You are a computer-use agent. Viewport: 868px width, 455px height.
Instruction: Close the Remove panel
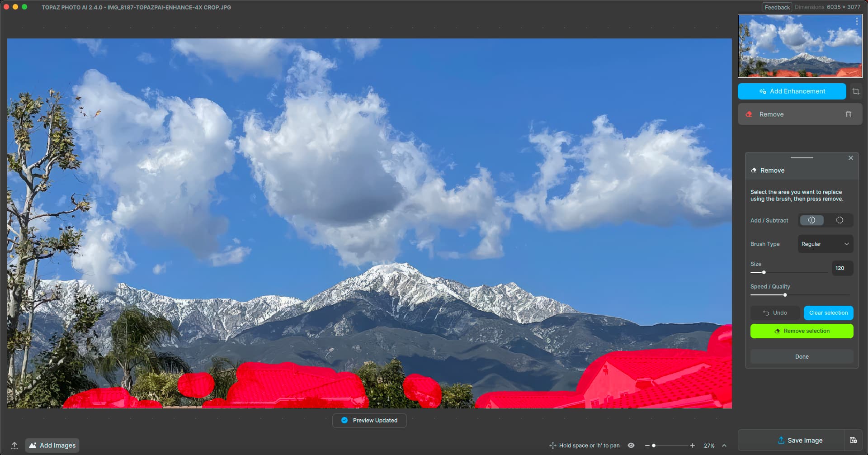tap(850, 158)
